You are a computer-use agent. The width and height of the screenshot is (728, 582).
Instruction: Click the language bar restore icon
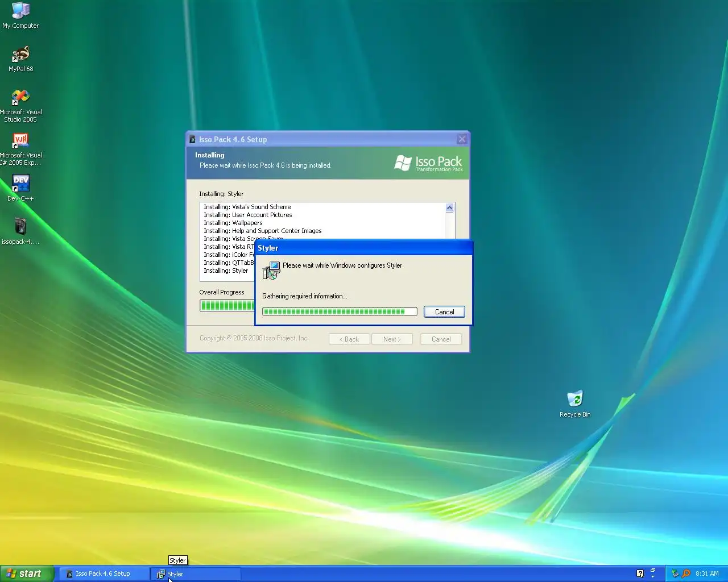pos(653,570)
